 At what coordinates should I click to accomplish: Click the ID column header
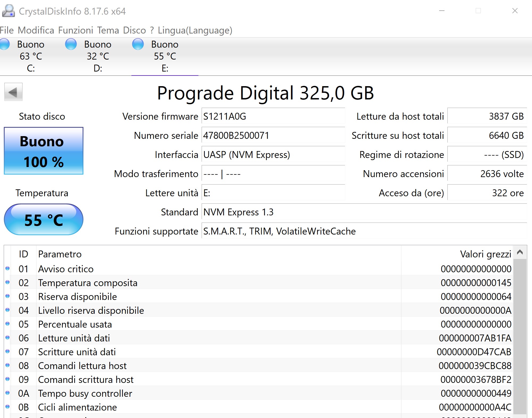pos(23,254)
